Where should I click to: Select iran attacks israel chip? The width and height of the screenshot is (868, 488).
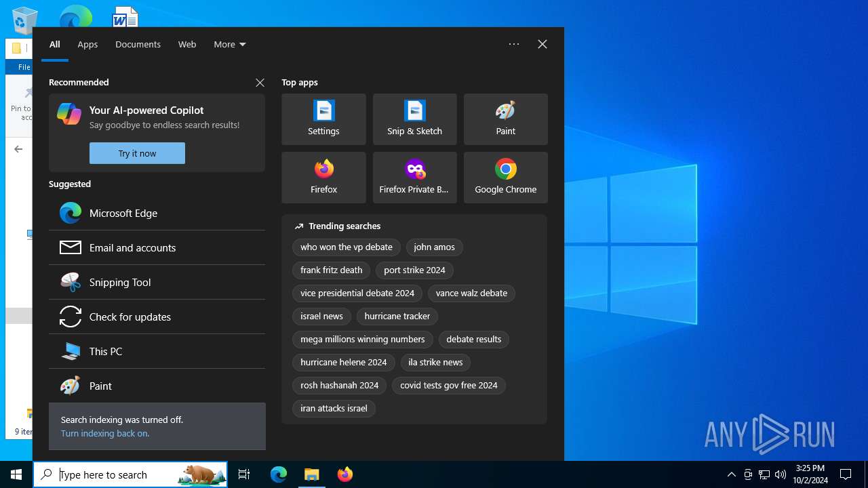(x=334, y=409)
